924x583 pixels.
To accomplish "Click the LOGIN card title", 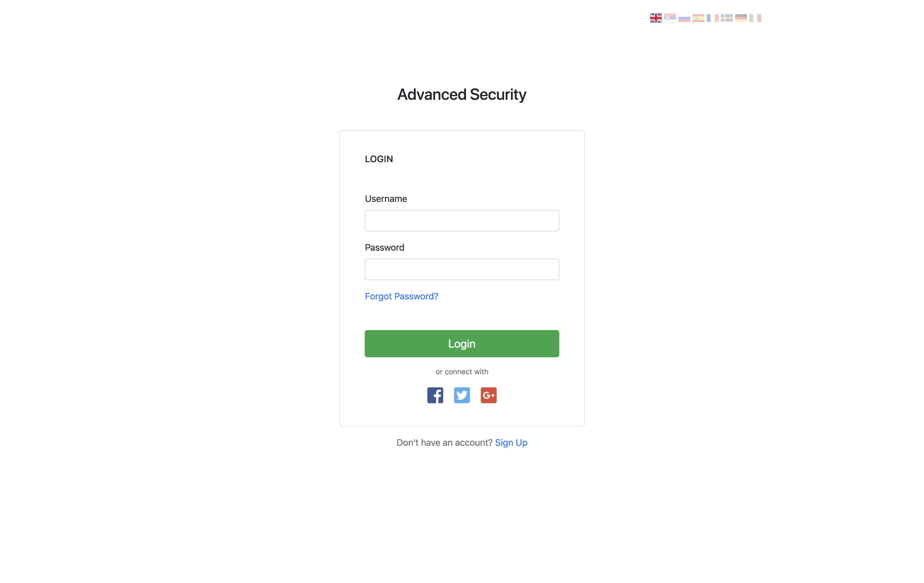I will (x=379, y=159).
